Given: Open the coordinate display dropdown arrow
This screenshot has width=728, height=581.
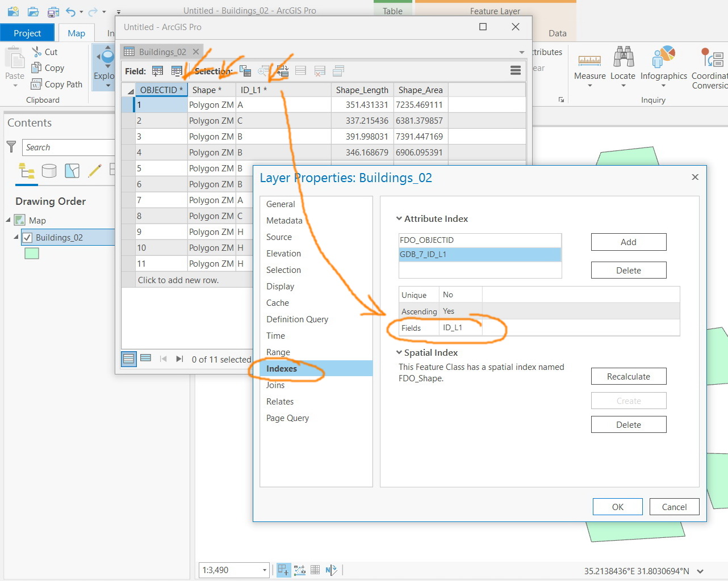Looking at the screenshot, I should point(700,571).
